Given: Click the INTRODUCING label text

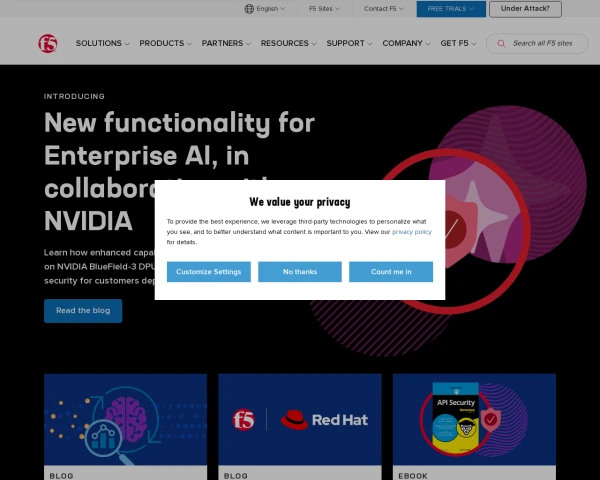Looking at the screenshot, I should [x=74, y=96].
